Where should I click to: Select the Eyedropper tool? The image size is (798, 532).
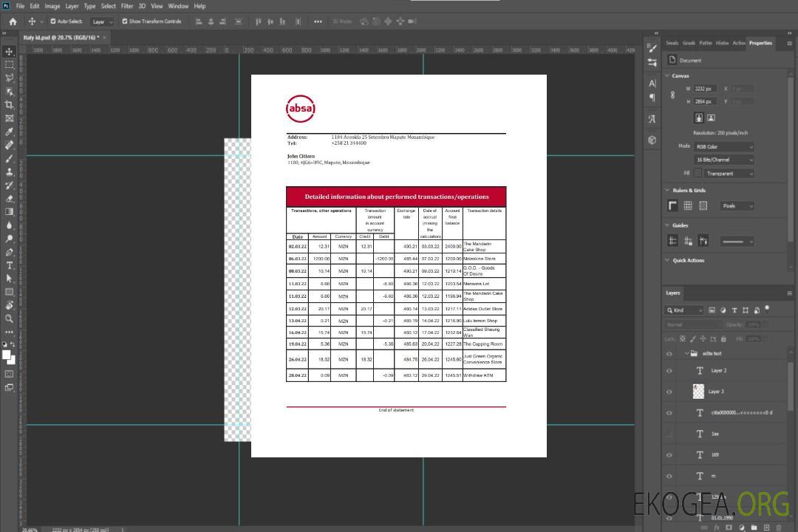pos(10,132)
